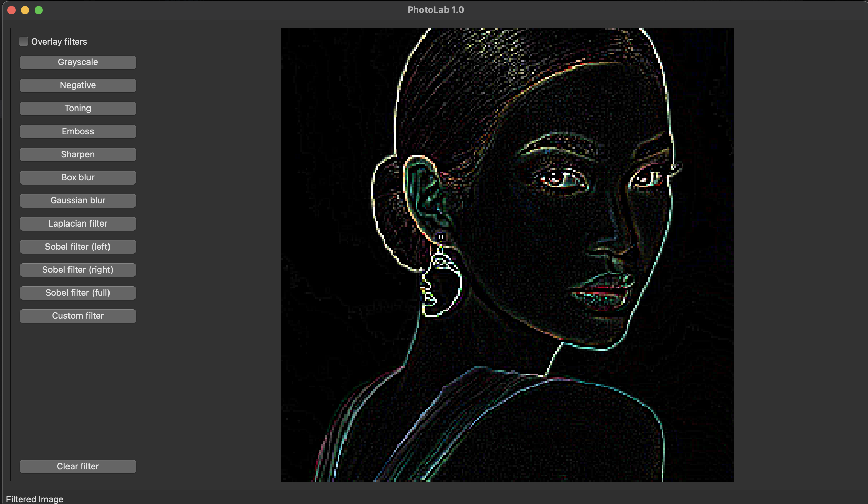Click the PhotoLab 1.0 title bar
This screenshot has width=868, height=504.
435,10
